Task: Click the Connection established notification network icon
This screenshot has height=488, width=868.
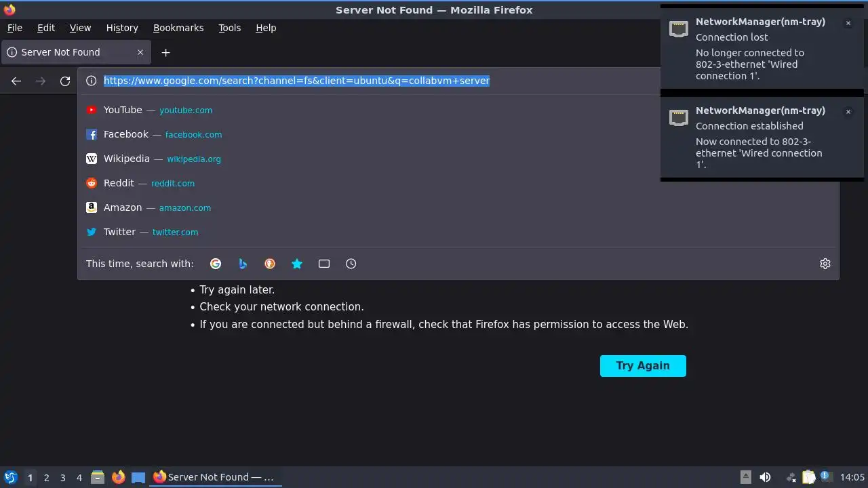Action: coord(679,117)
